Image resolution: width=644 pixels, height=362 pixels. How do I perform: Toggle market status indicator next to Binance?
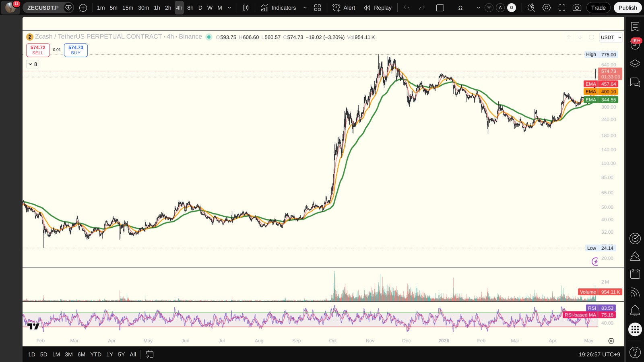[x=208, y=37]
